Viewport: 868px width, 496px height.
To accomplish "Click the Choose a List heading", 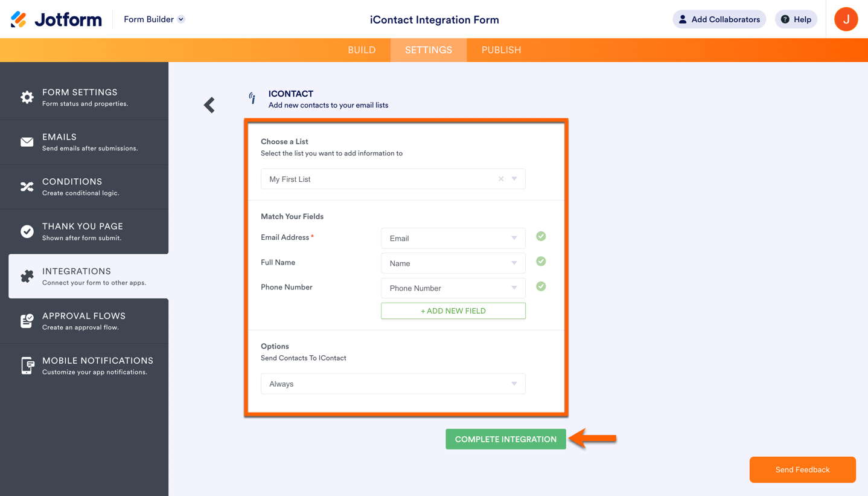I will point(284,141).
